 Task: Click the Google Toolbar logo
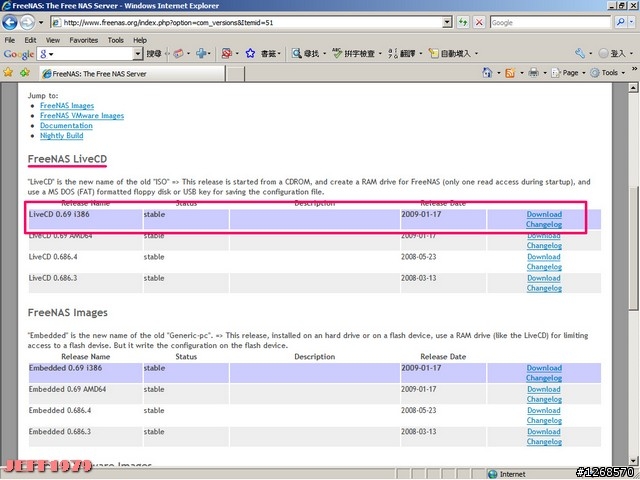[x=18, y=54]
